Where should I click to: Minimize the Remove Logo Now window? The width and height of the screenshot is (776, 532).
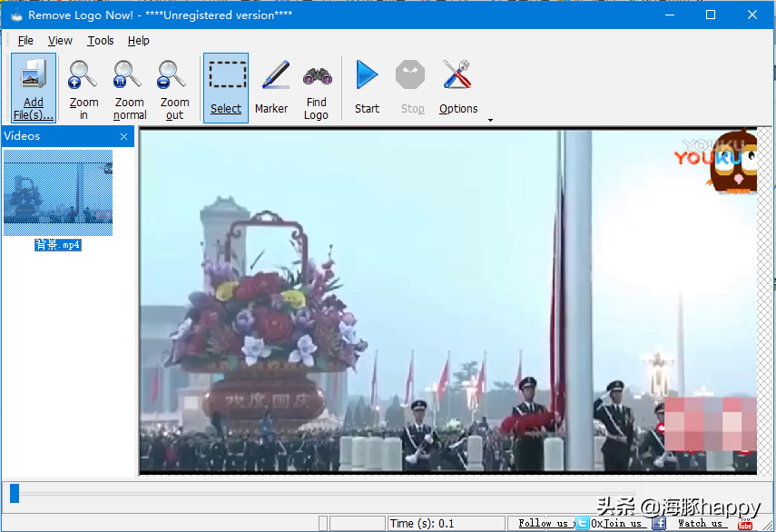coord(670,15)
